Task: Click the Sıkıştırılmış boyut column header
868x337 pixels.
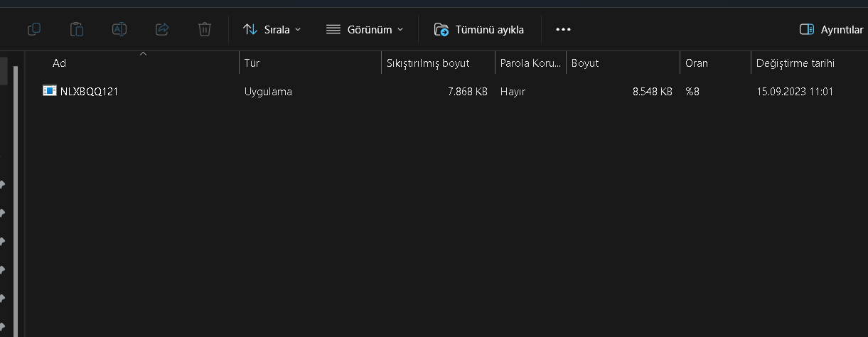Action: tap(428, 63)
